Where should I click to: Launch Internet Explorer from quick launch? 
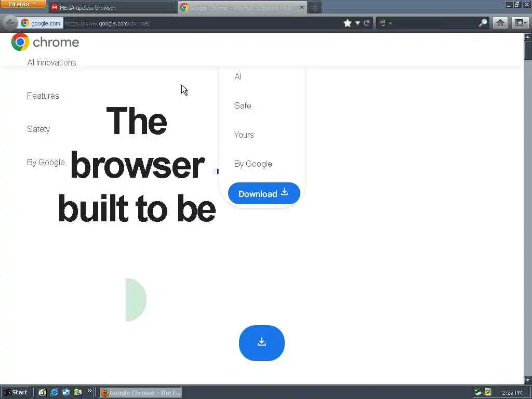point(54,392)
